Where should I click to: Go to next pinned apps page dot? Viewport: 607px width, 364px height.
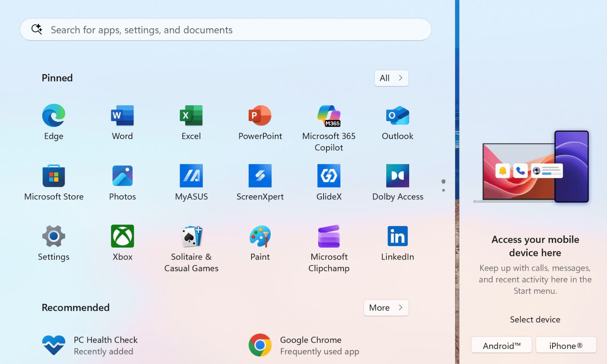click(444, 190)
